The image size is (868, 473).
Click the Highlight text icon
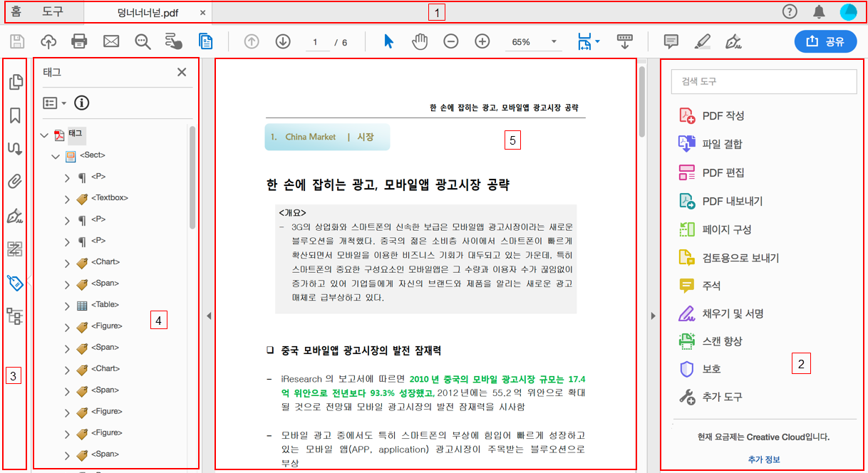[702, 41]
